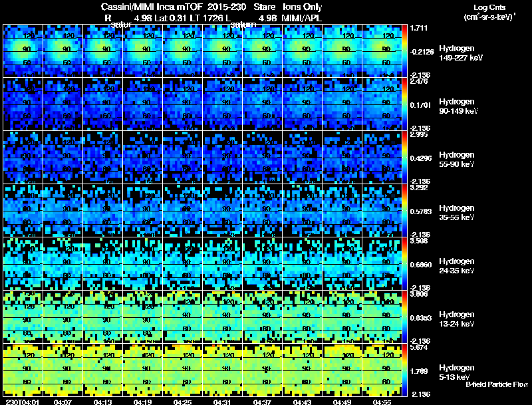Click the 3.292 colorbar maximum value

tap(419, 188)
